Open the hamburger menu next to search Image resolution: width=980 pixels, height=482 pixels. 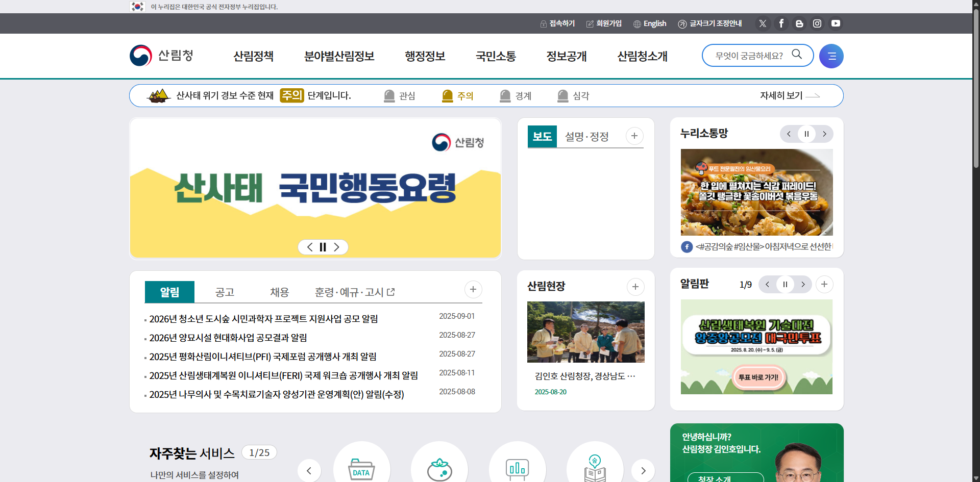point(831,56)
